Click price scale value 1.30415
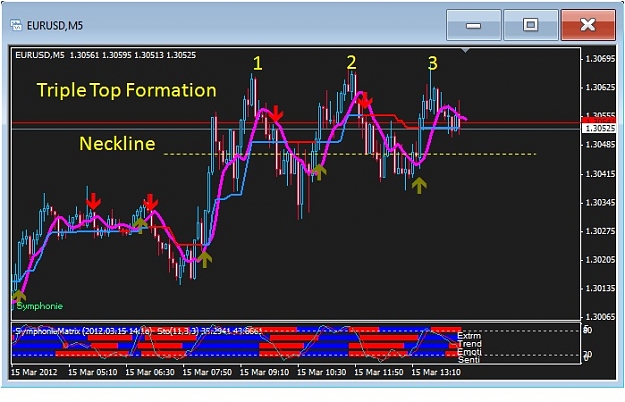 point(600,174)
